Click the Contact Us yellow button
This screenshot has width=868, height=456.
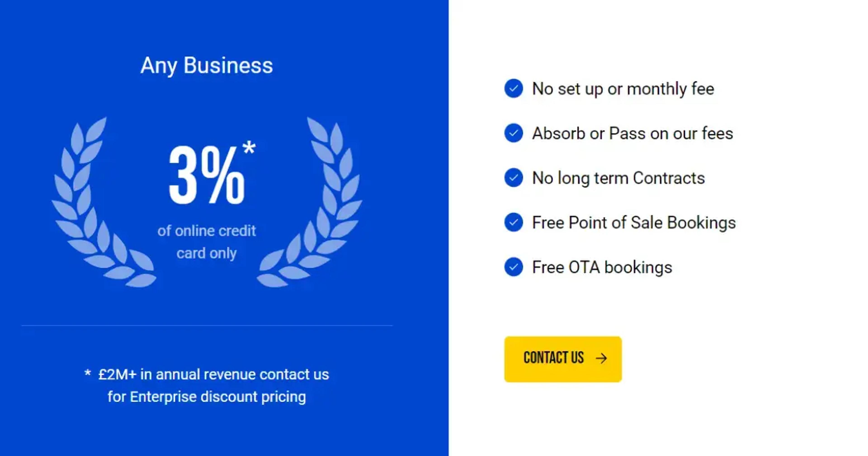pyautogui.click(x=563, y=359)
